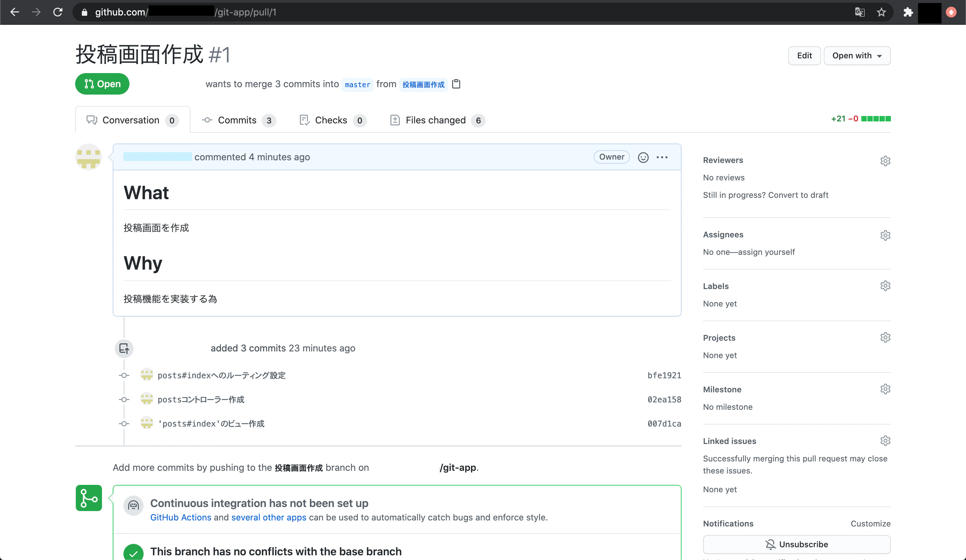The height and width of the screenshot is (560, 966).
Task: Click the Edit title button
Action: coord(804,56)
